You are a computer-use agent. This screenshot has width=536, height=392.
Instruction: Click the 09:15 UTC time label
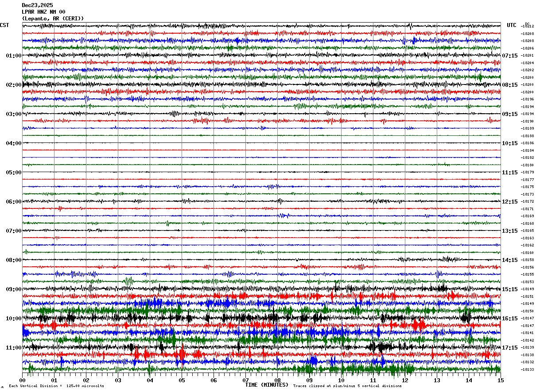(510, 114)
